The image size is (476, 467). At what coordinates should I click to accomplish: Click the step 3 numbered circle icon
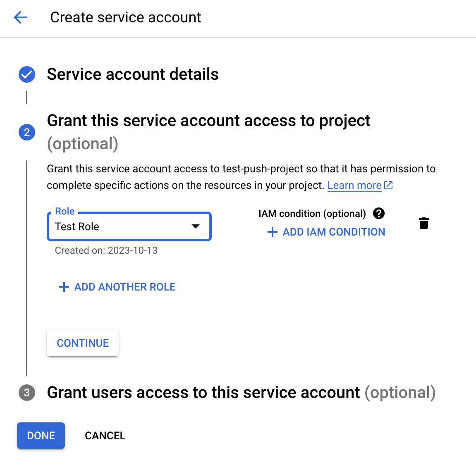point(27,393)
